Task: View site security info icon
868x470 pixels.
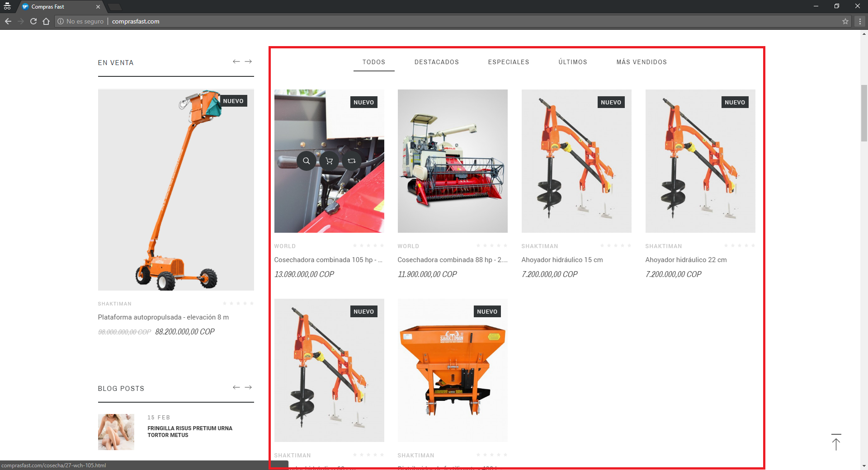Action: tap(61, 21)
